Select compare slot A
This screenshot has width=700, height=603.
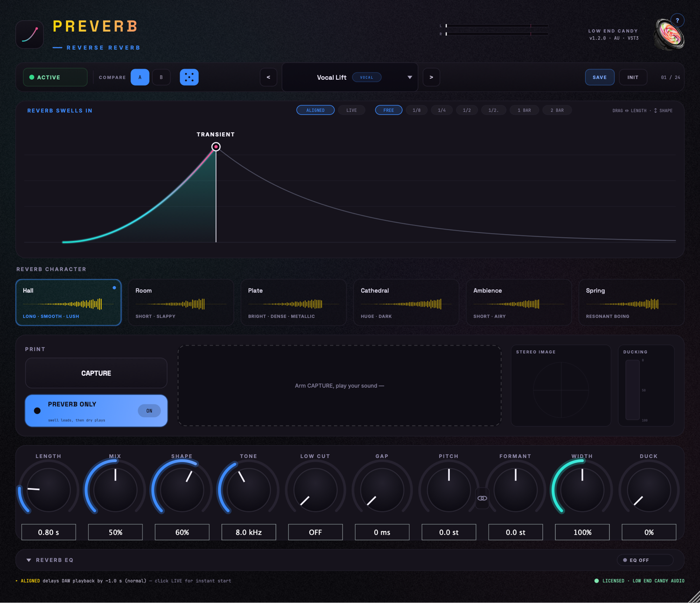(140, 77)
